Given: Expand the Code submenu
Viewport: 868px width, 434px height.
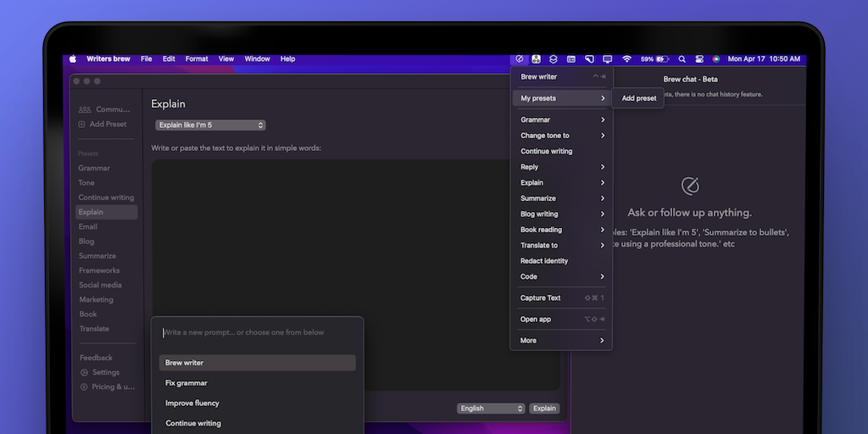Looking at the screenshot, I should click(x=561, y=277).
